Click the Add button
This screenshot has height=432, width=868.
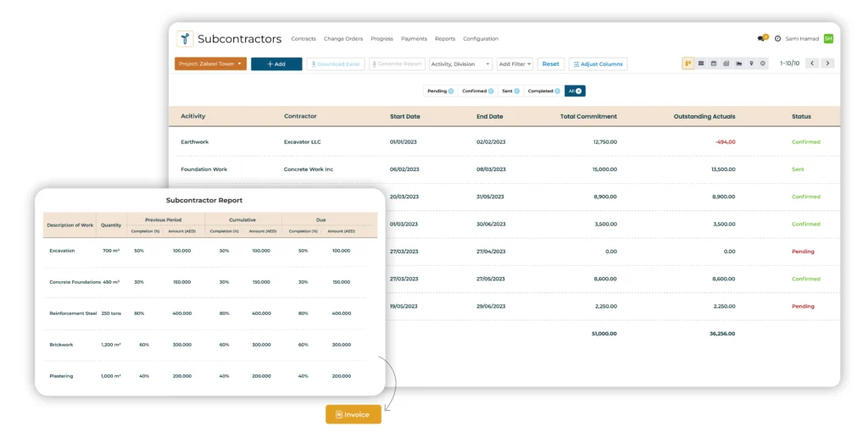[276, 64]
